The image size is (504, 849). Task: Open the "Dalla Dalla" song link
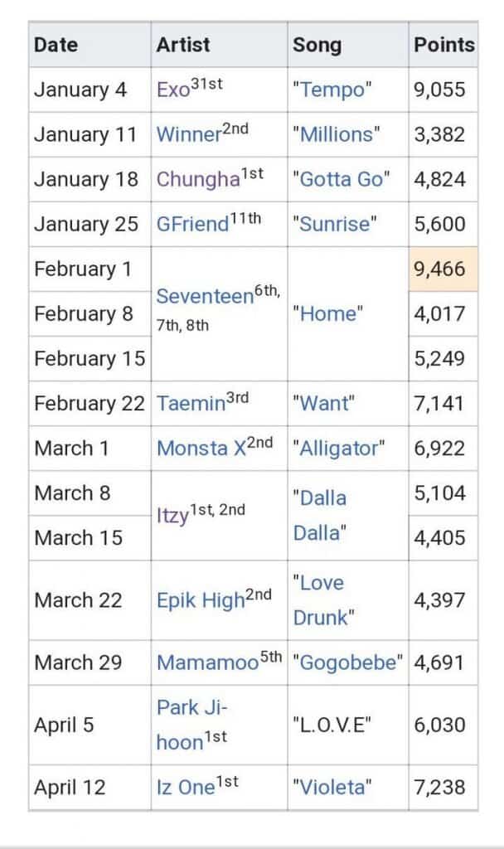click(320, 515)
